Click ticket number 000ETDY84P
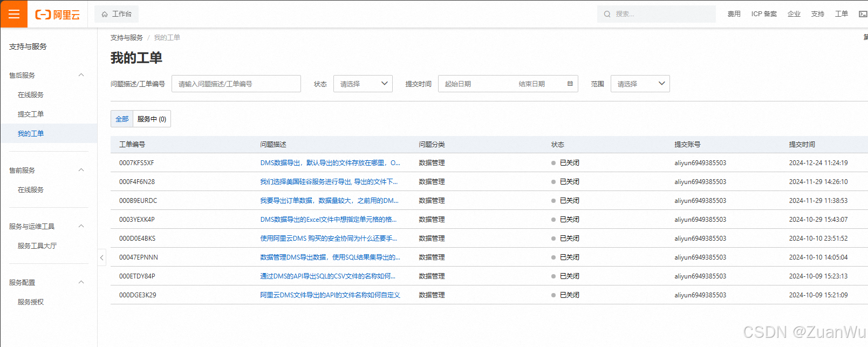The image size is (868, 347). [x=137, y=276]
